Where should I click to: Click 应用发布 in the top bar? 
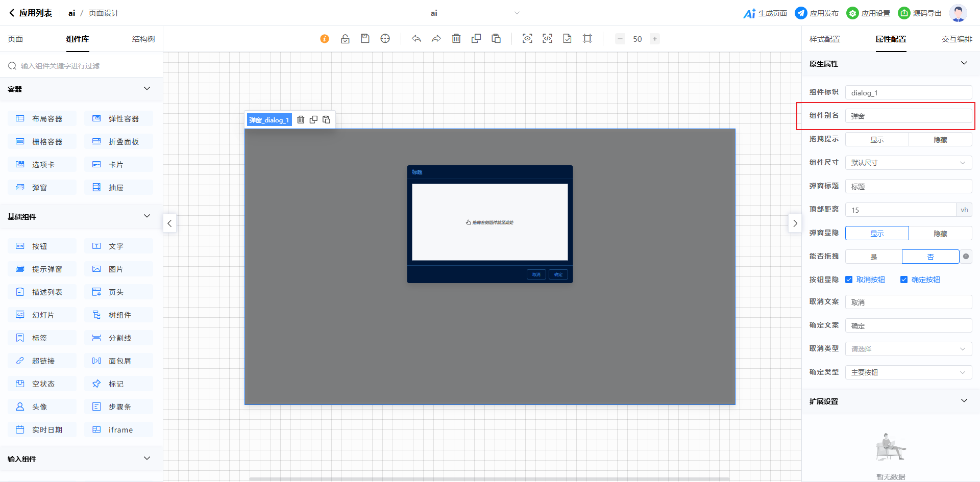tap(817, 13)
